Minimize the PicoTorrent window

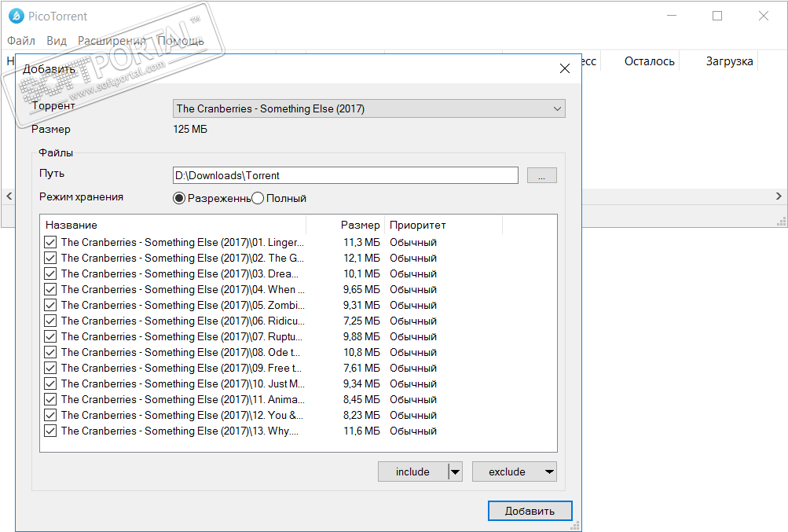tap(672, 16)
